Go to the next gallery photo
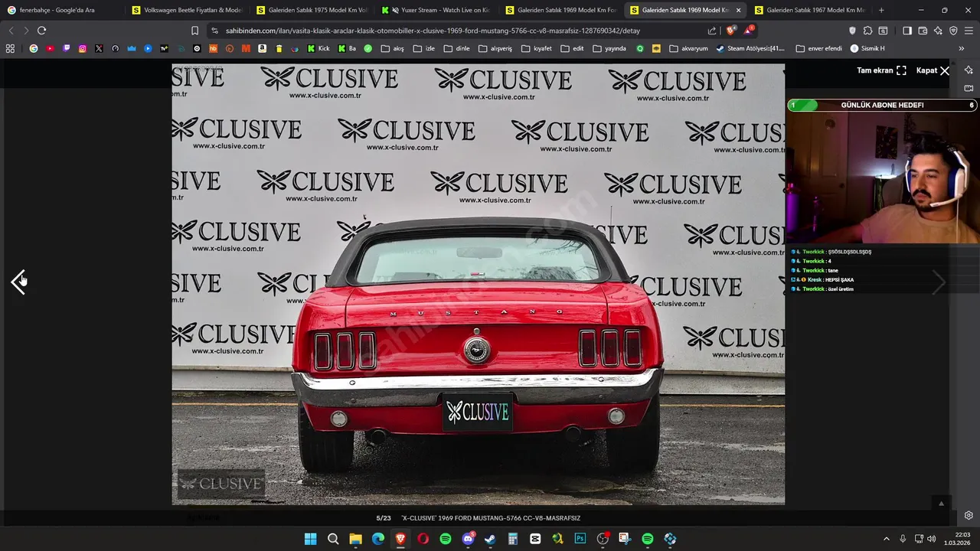 coord(939,282)
